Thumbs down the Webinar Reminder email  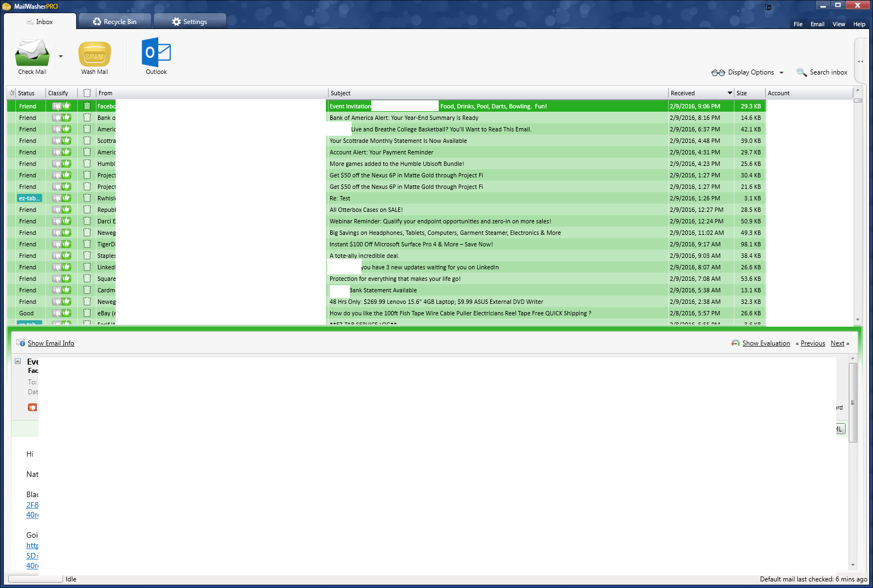pos(57,222)
